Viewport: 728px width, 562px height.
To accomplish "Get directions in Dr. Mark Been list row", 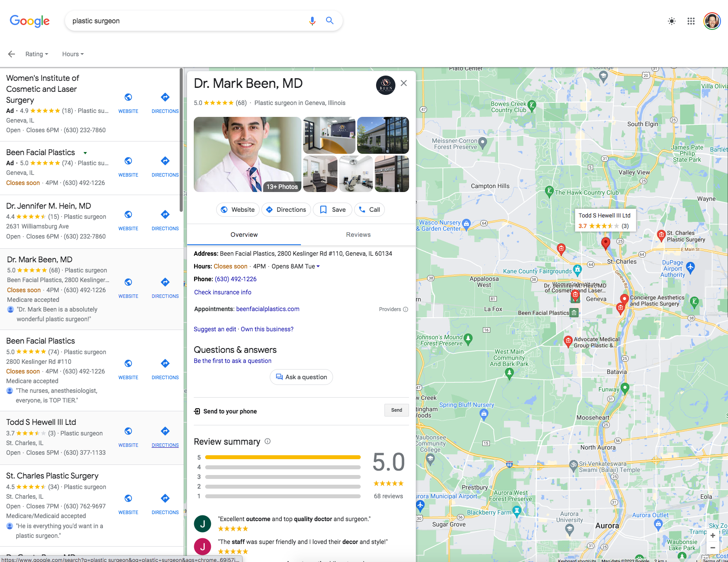I will point(165,288).
